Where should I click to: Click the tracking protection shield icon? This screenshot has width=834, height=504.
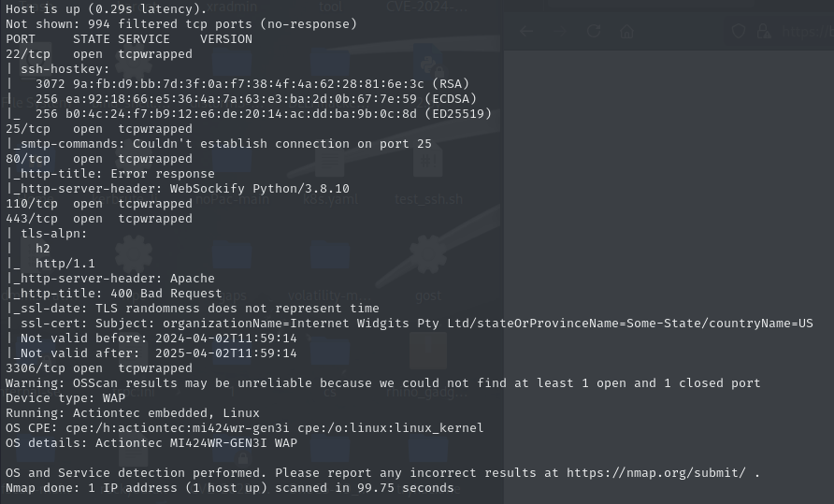click(x=739, y=32)
